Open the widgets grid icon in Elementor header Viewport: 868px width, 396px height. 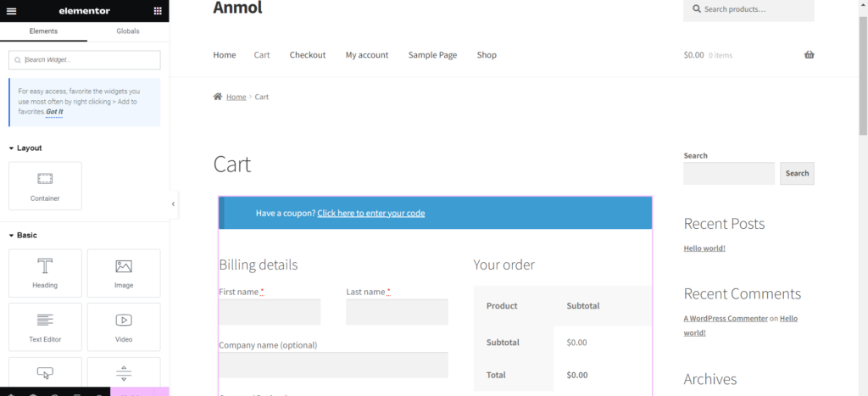coord(158,11)
